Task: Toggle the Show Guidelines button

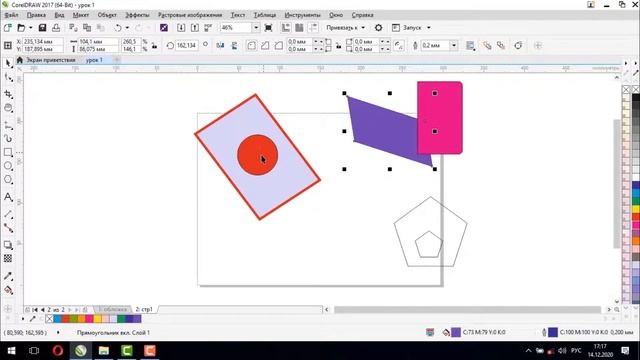Action: click(x=313, y=28)
